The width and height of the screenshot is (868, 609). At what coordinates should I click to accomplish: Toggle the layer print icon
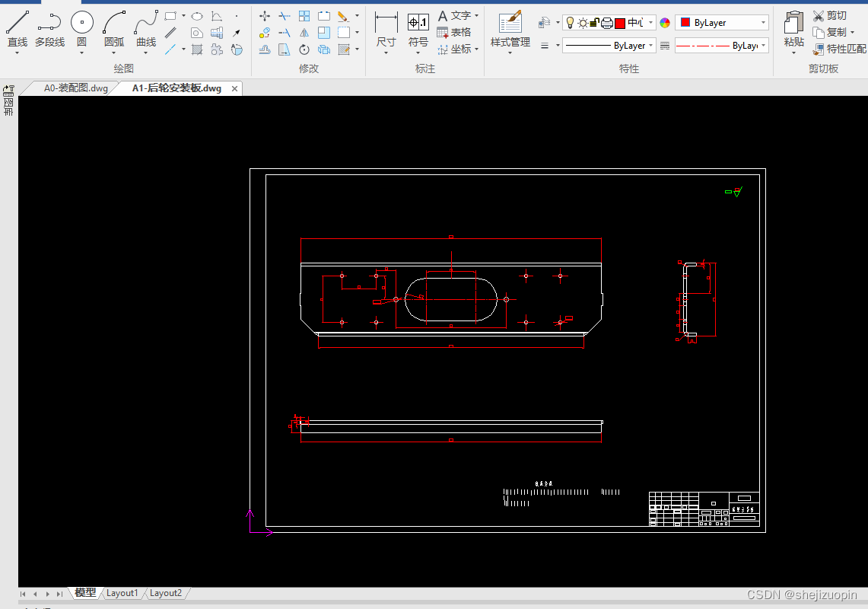pyautogui.click(x=607, y=23)
